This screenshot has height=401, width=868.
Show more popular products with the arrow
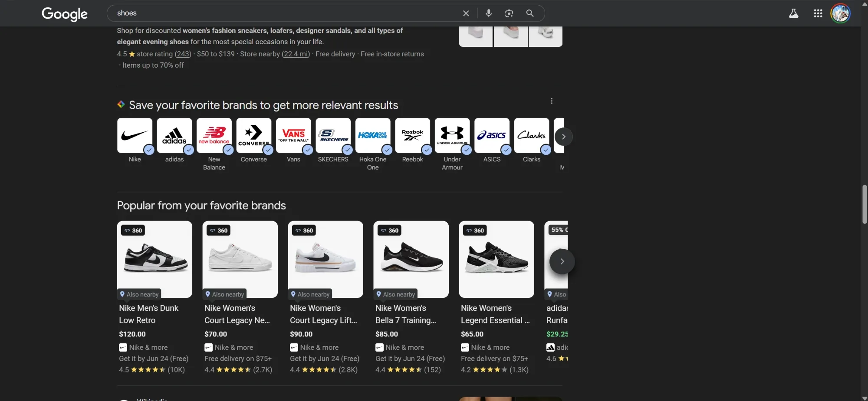pyautogui.click(x=562, y=261)
